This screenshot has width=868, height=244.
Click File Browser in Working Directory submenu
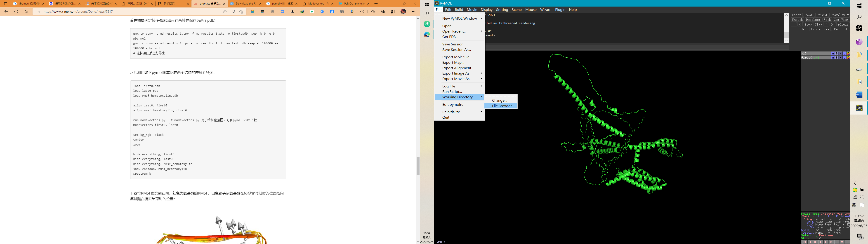click(x=501, y=106)
